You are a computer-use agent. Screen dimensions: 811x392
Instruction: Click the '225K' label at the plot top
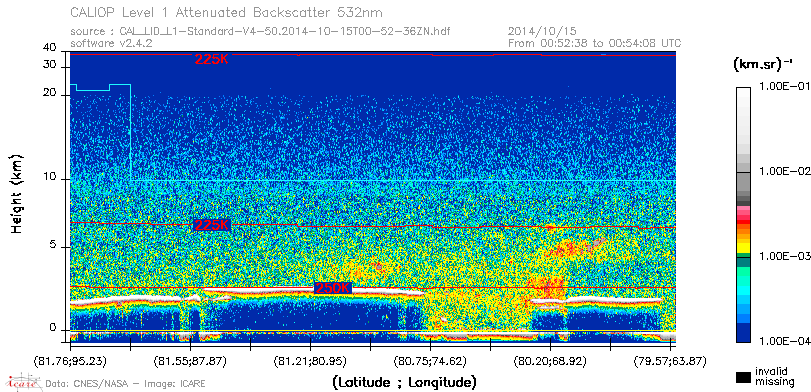coord(211,59)
